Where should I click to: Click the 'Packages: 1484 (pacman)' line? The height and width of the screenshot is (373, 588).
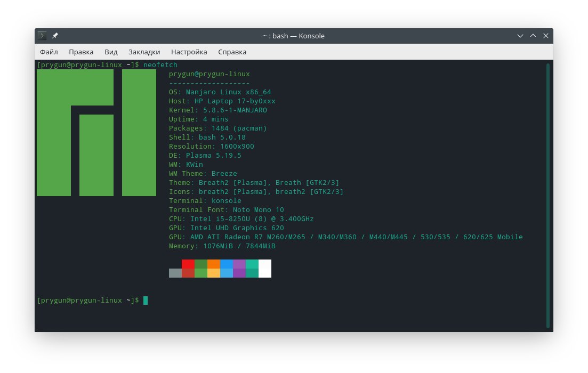[x=218, y=128]
